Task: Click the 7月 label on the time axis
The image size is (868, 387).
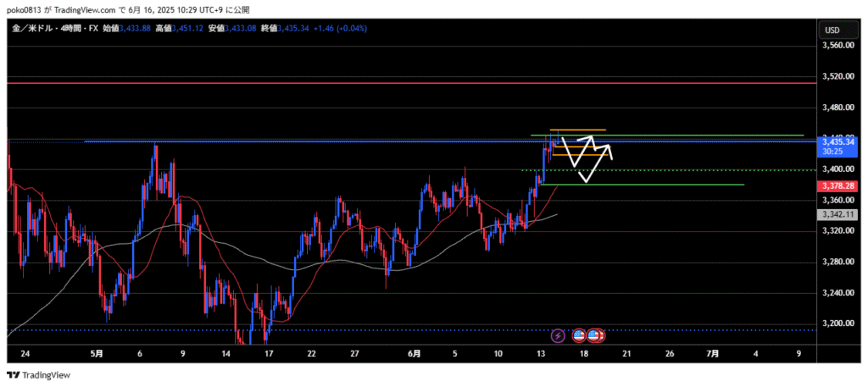Action: pos(713,354)
